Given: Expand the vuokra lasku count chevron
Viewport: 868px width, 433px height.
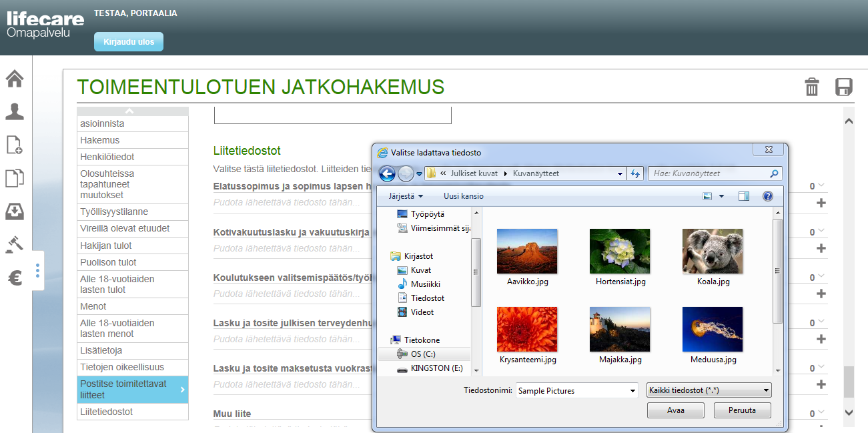Looking at the screenshot, I should 821,367.
